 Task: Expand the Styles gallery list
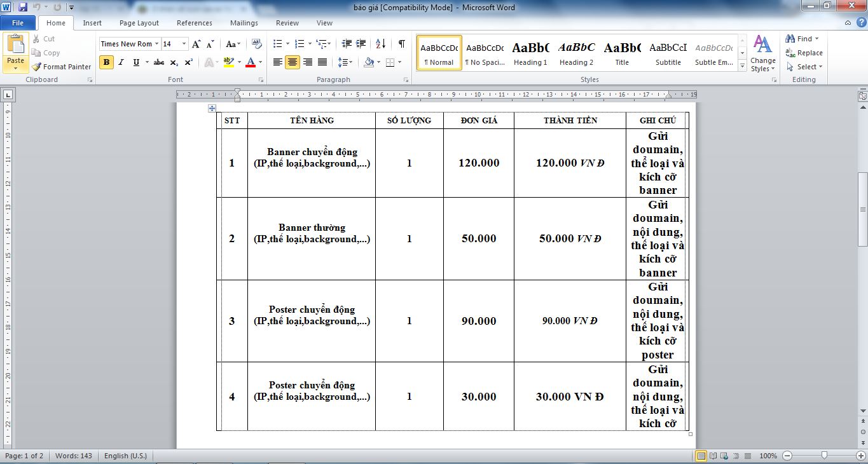point(742,65)
